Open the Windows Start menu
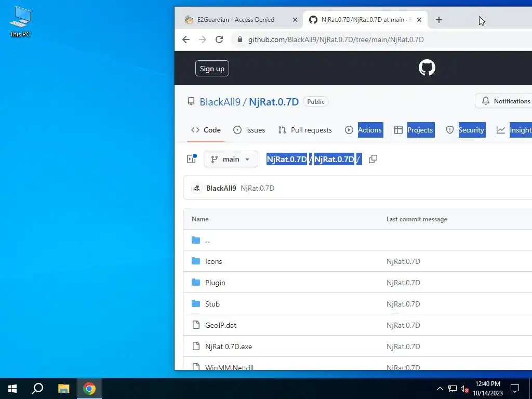 pos(12,389)
